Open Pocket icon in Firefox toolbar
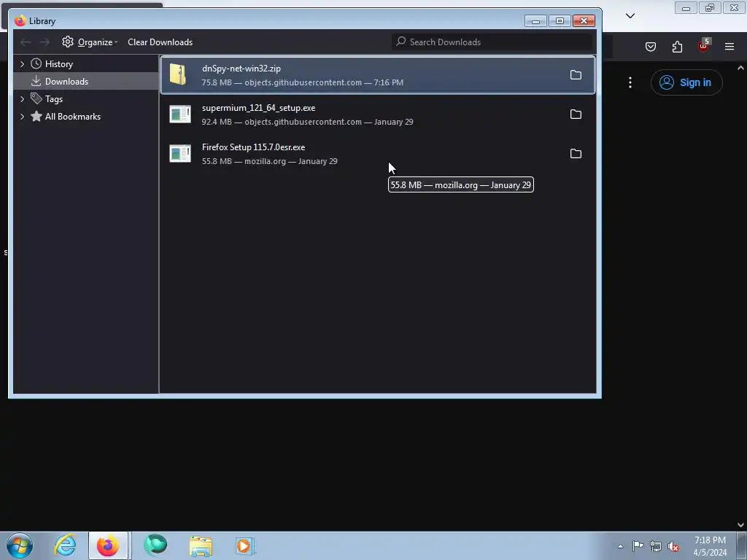Screen dimensions: 747x560 (650, 47)
